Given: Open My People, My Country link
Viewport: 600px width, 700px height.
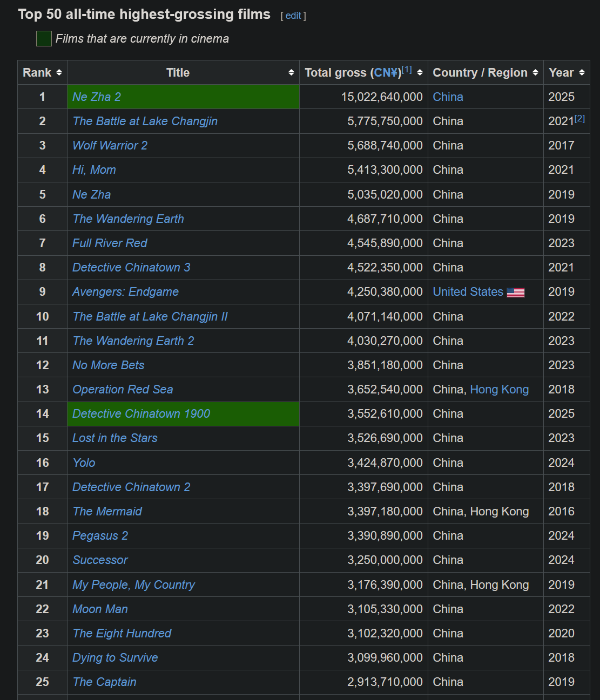Looking at the screenshot, I should click(133, 585).
